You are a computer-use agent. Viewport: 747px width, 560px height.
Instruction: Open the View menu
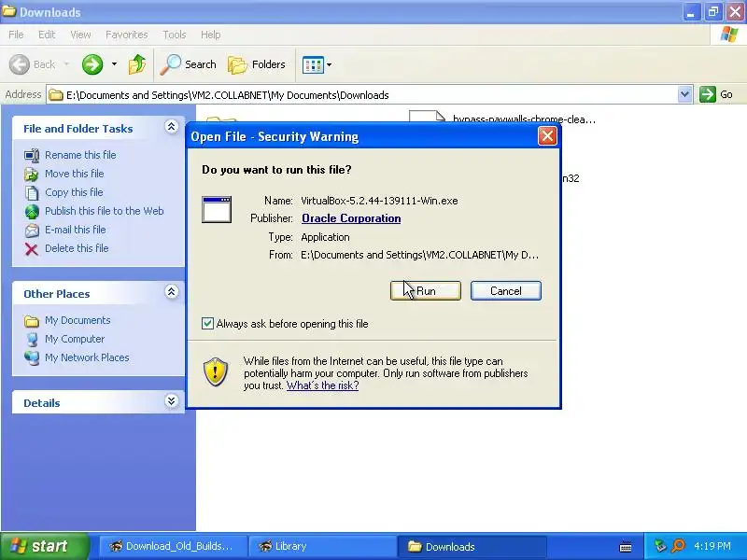80,35
